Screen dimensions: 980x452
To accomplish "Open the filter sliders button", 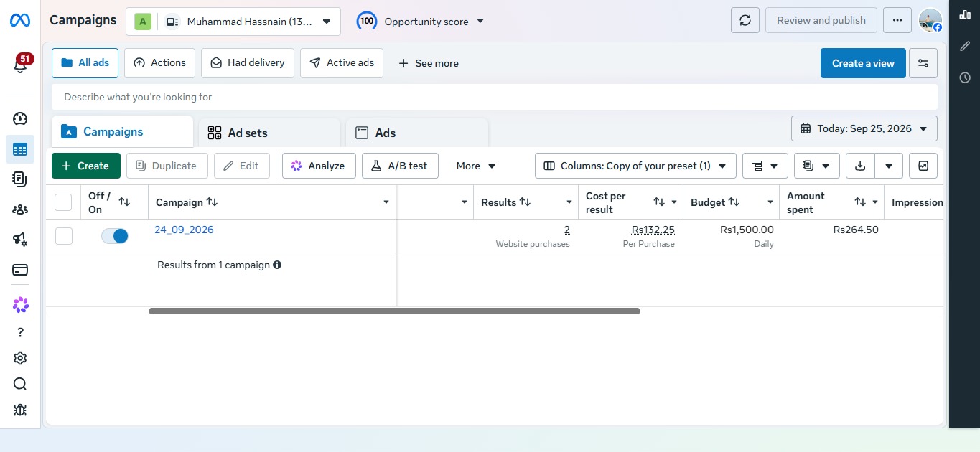I will (923, 63).
